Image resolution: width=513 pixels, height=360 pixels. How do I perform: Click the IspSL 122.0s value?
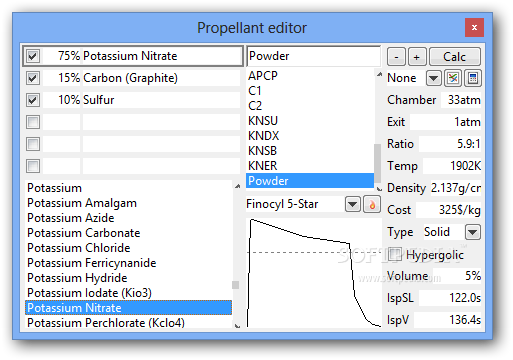[x=450, y=298]
